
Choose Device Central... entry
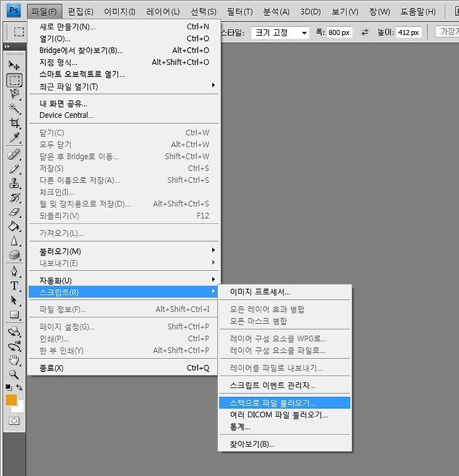(124, 115)
